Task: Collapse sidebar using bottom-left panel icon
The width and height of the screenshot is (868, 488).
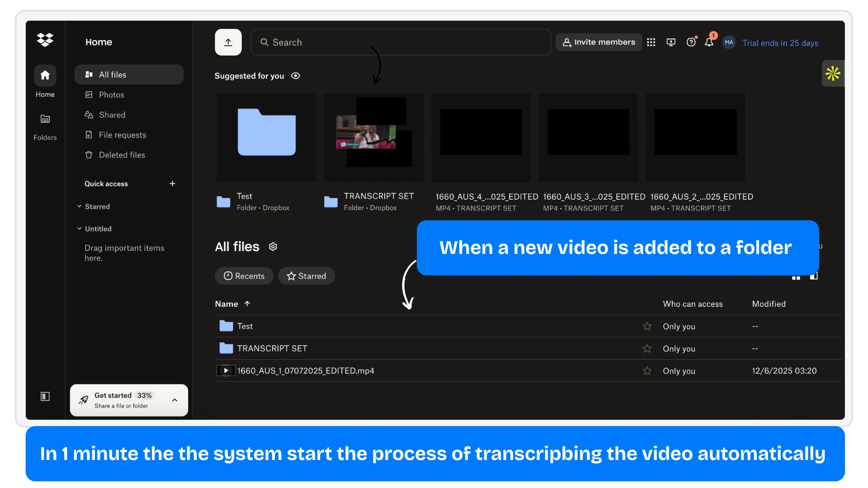Action: tap(45, 396)
